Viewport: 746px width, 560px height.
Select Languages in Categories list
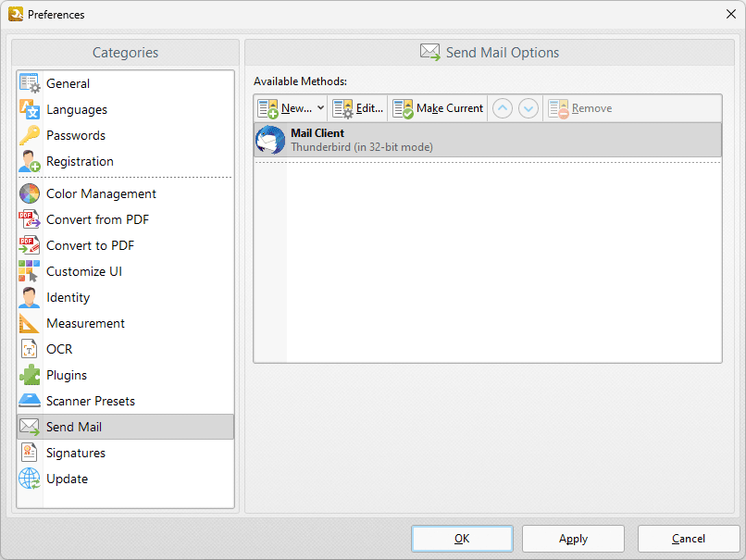77,110
